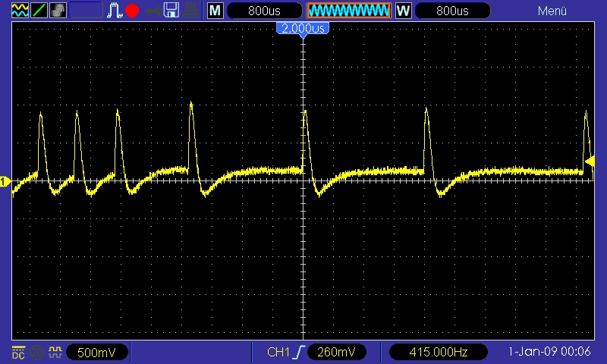Click the yellow trigger level arrow marker
607x364 pixels.
coord(590,162)
